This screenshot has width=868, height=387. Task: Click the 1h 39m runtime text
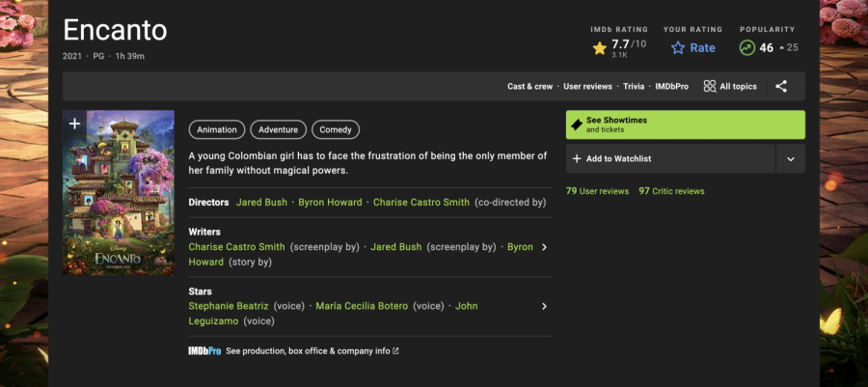click(x=130, y=56)
